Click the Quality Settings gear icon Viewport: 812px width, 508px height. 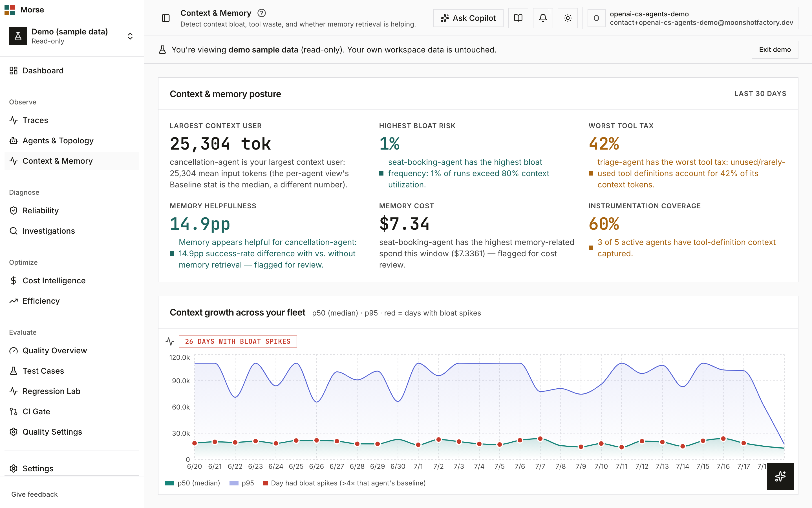14,432
